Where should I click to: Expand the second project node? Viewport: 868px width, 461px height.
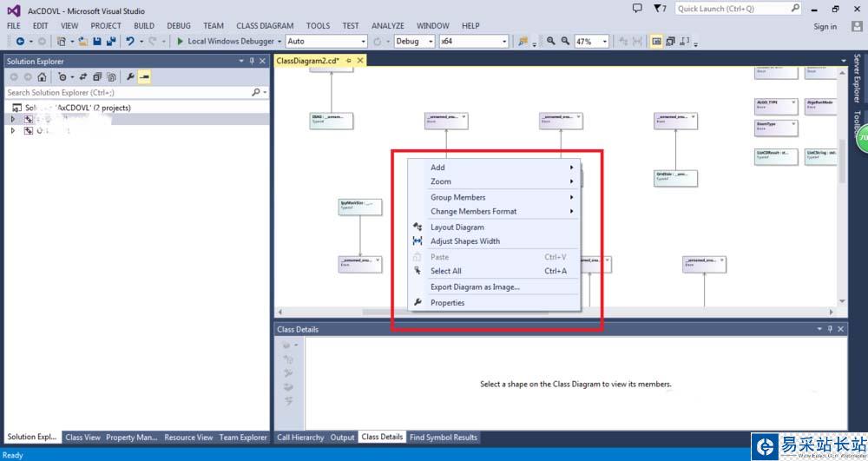(x=13, y=131)
